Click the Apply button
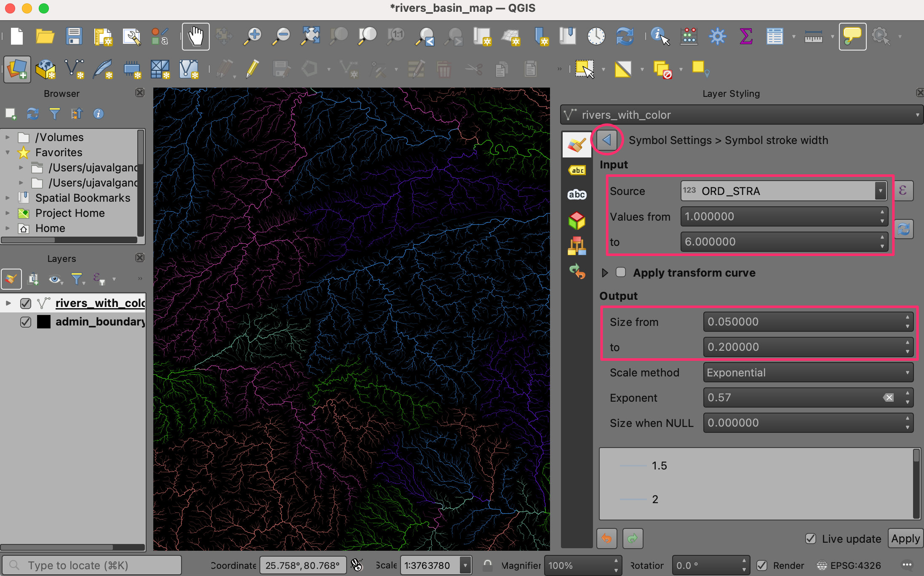 [x=905, y=539]
